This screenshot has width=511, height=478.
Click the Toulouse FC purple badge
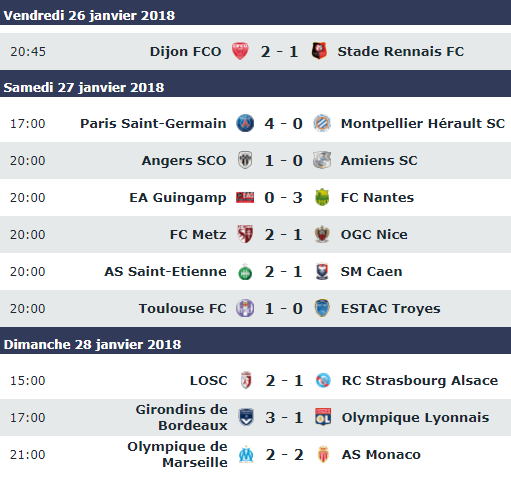click(245, 308)
